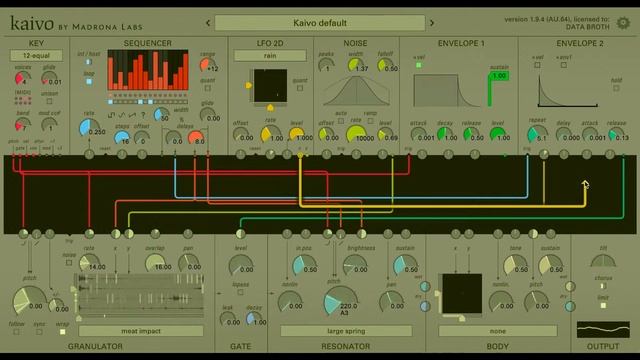Click LFO 2D horizontal yellow position marker

(270, 108)
